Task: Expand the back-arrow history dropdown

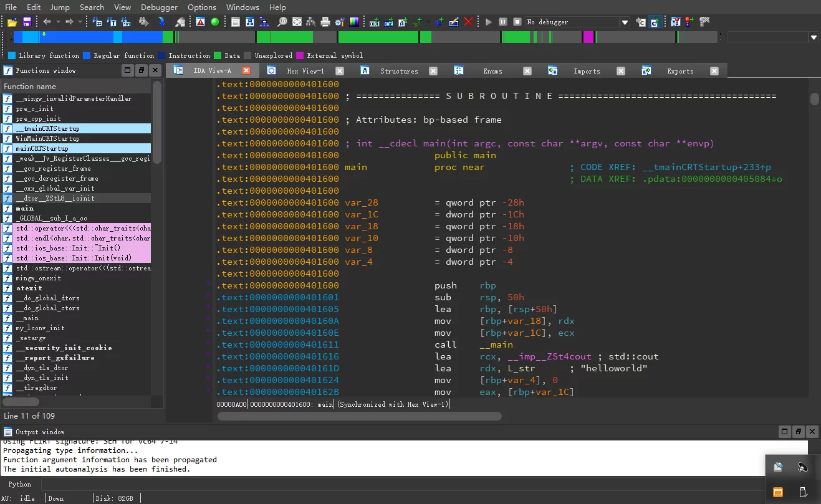Action: coord(58,22)
